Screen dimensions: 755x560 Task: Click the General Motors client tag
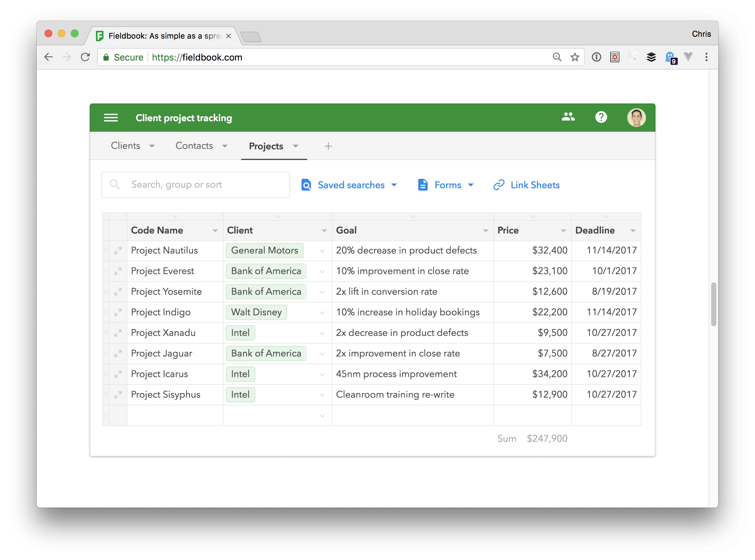pos(265,251)
